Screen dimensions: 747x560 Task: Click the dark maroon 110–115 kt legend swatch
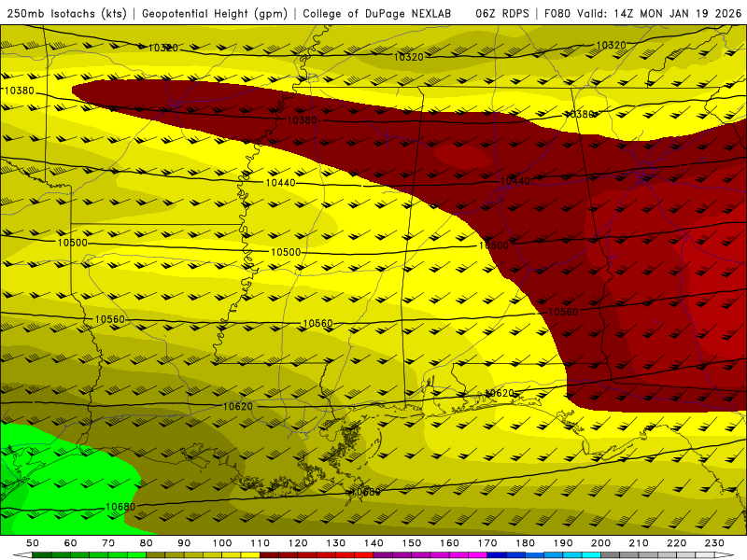(269, 555)
